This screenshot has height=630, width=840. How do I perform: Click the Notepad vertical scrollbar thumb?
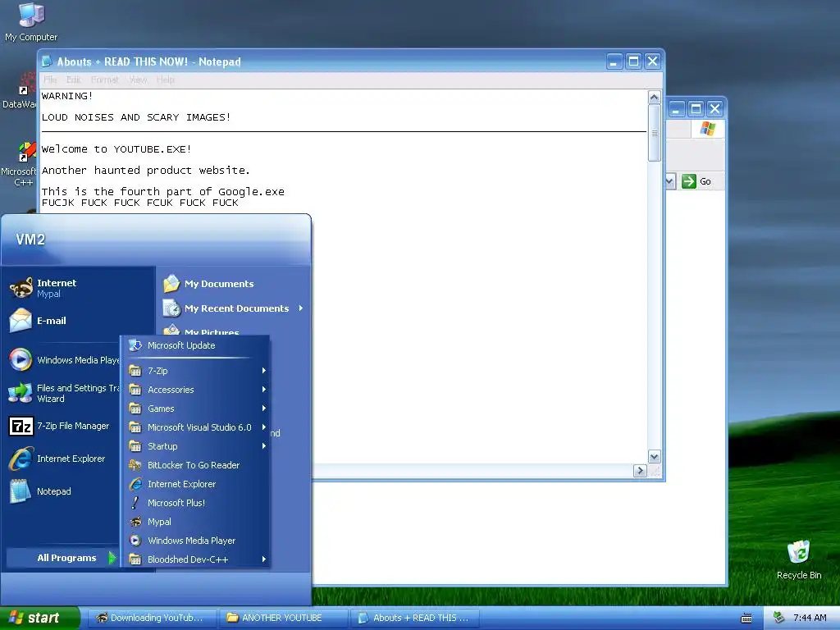(x=654, y=133)
